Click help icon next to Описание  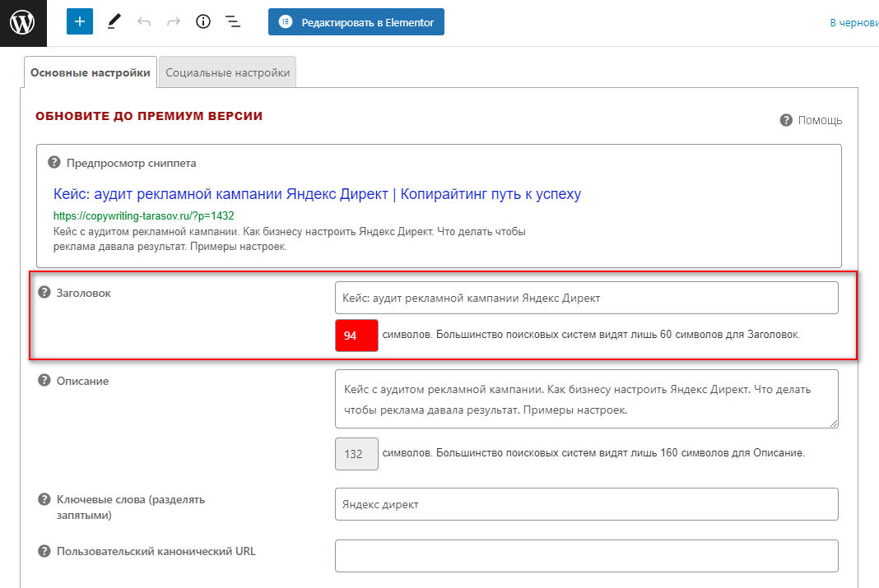pos(44,381)
